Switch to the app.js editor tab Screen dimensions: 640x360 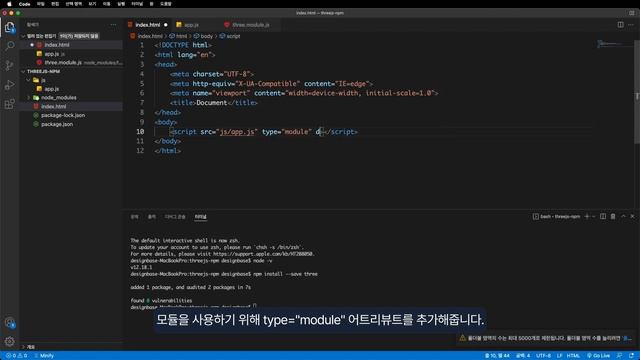tap(191, 25)
